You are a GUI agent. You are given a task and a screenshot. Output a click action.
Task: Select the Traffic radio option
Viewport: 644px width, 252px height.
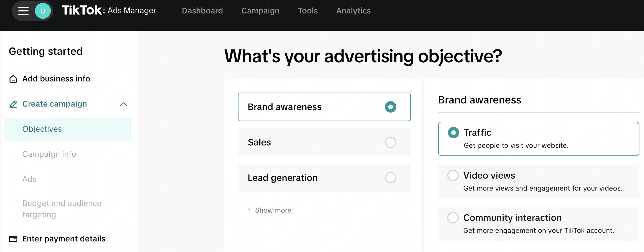(x=454, y=133)
